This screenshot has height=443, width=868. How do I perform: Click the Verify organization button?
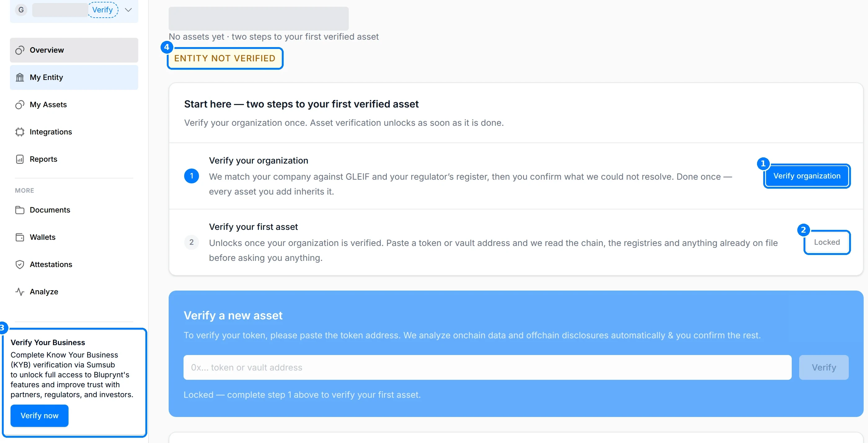(807, 176)
